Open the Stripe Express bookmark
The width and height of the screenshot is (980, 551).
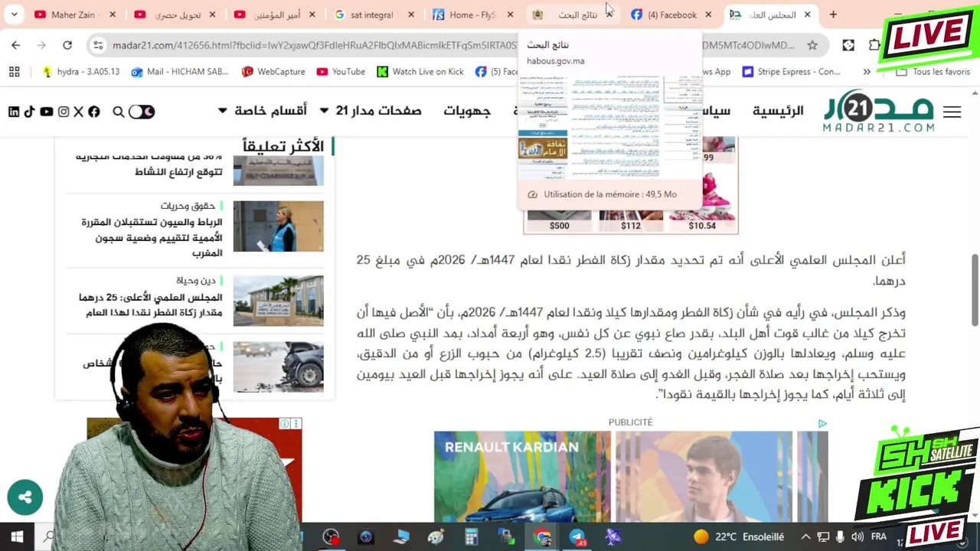791,71
